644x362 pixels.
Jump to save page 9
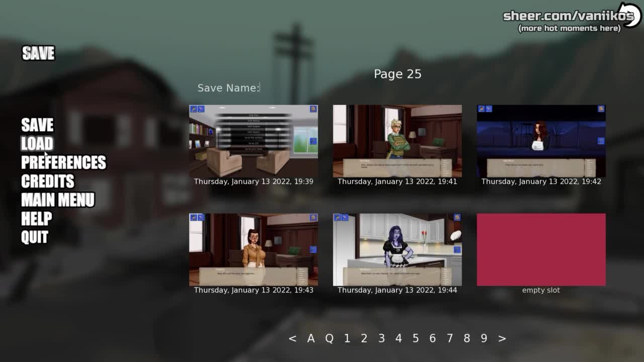tap(484, 338)
